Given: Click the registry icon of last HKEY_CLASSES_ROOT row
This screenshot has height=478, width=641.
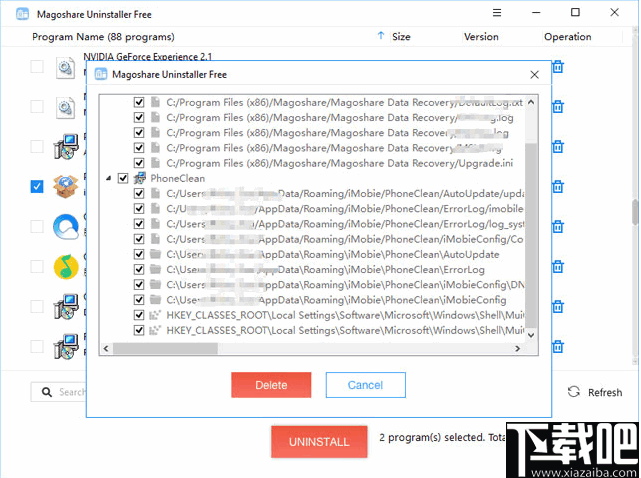Looking at the screenshot, I should coord(155,330).
